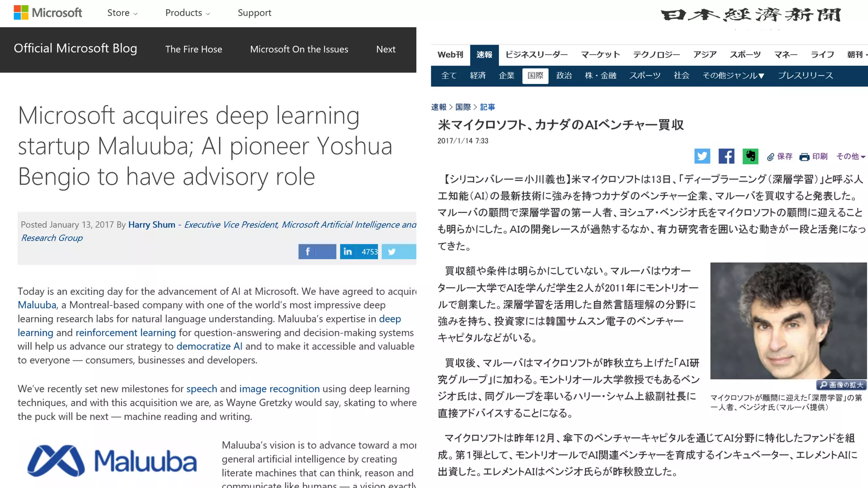The image size is (868, 488).
Task: Click the print (印刷) icon
Action: click(804, 157)
